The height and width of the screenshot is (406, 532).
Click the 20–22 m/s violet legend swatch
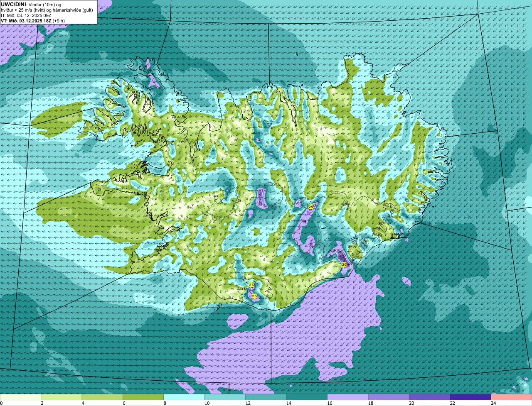pyautogui.click(x=430, y=397)
